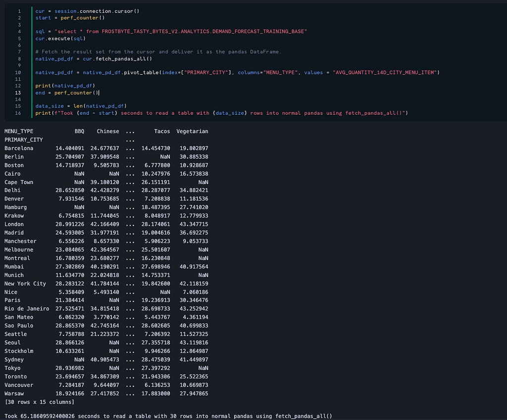This screenshot has height=420, width=507.
Task: Click 'cur = session.connection.cursor()' code line
Action: (x=87, y=11)
